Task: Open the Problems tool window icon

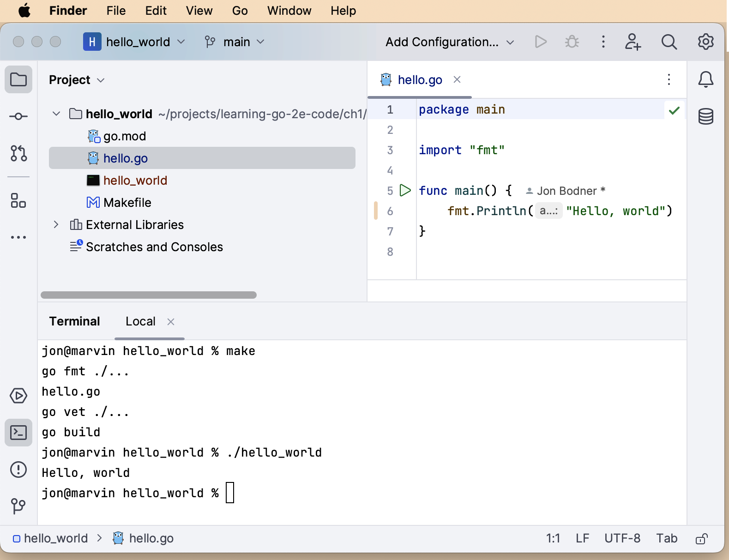Action: point(18,470)
